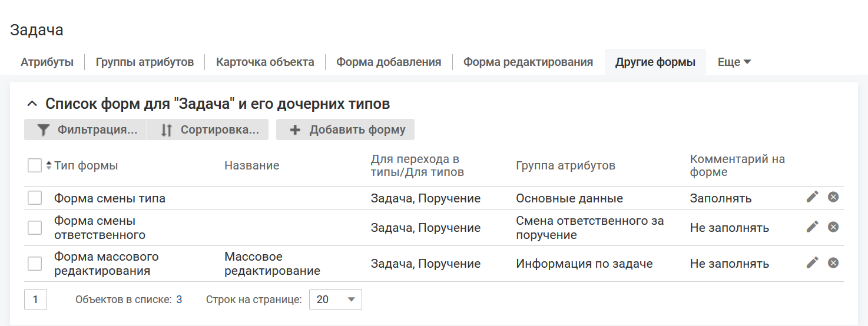This screenshot has height=326, width=868.
Task: Click the sort arrows beside 'Тип формы'
Action: tap(49, 166)
